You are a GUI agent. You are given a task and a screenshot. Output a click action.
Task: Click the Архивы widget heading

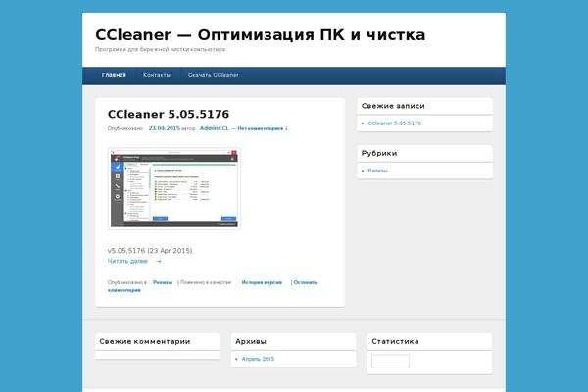[251, 341]
